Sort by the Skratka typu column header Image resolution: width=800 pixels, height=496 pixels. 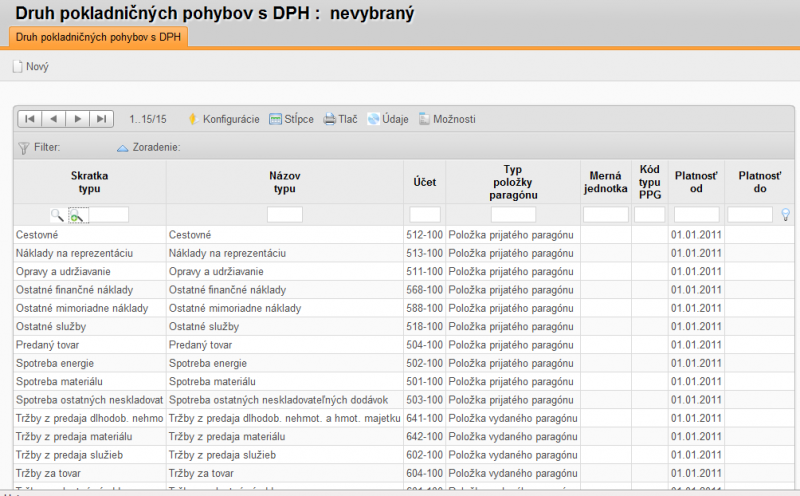click(89, 182)
